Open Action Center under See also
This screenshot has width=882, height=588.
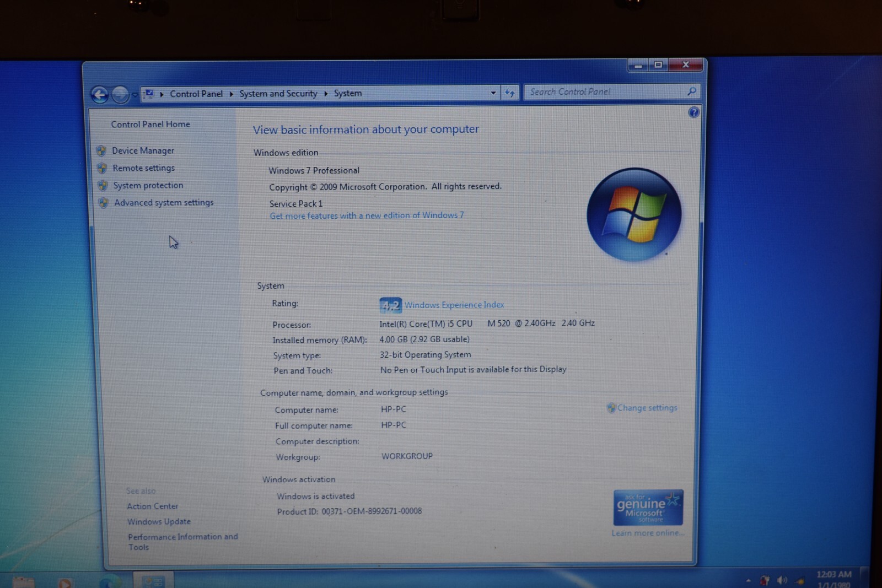click(x=152, y=506)
